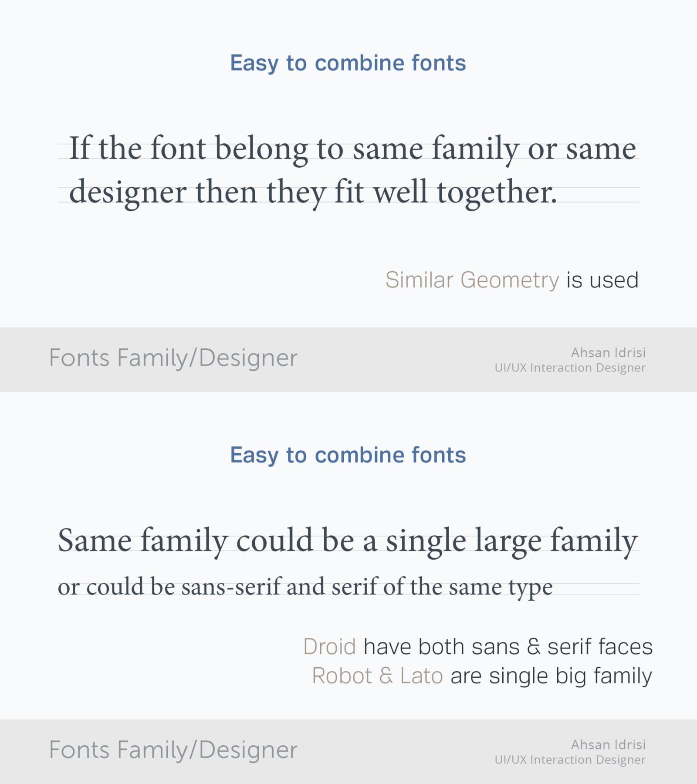Click top 'UI/UX Interaction Designer' caption
Image resolution: width=697 pixels, height=784 pixels.
(570, 368)
